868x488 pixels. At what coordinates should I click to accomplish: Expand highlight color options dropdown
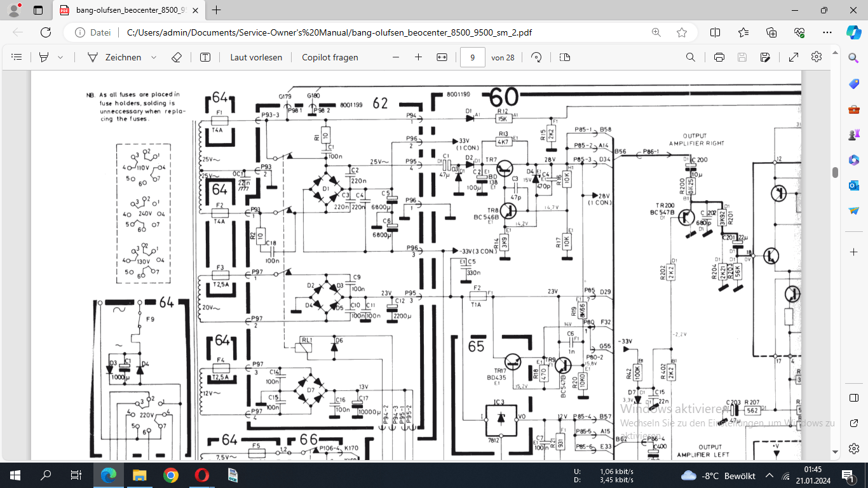pos(60,57)
